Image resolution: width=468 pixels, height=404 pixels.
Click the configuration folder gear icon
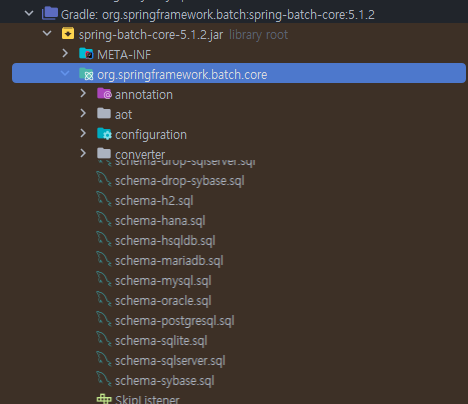click(104, 134)
